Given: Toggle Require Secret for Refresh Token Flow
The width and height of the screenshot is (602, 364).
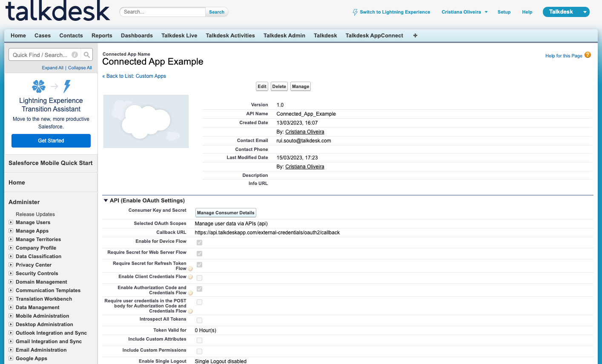Looking at the screenshot, I should click(x=199, y=264).
